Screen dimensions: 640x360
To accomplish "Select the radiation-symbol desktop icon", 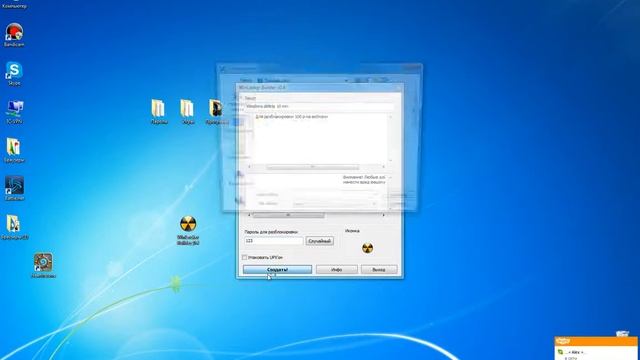I will coord(188,230).
